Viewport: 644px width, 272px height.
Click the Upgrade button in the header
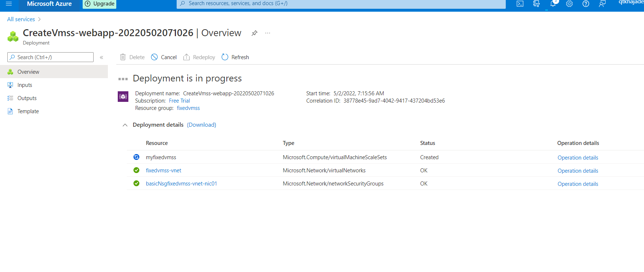click(x=99, y=4)
